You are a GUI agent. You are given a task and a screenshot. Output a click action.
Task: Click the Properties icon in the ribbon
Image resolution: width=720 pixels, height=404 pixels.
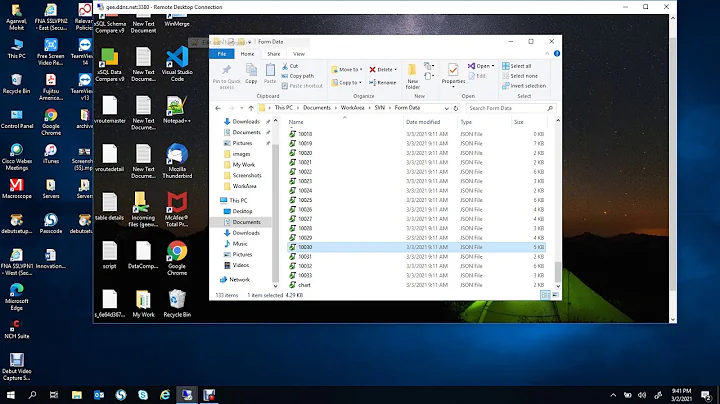pyautogui.click(x=453, y=72)
